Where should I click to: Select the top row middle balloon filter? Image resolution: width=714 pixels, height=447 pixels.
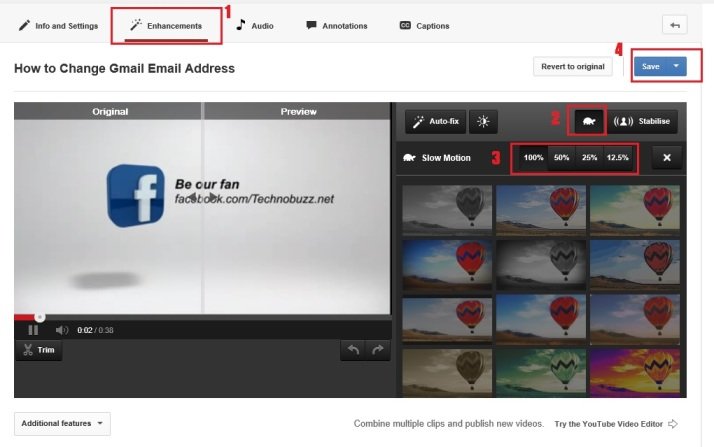click(541, 209)
